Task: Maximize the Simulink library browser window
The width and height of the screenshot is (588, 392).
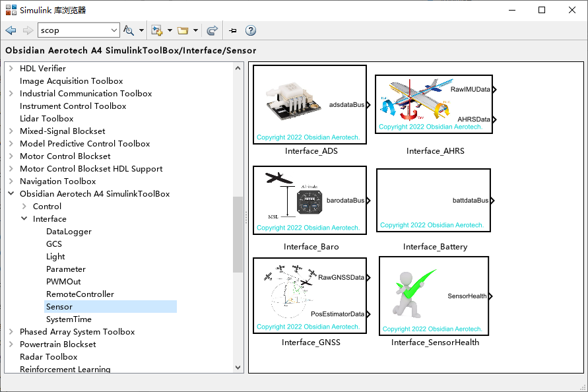Action: [542, 10]
